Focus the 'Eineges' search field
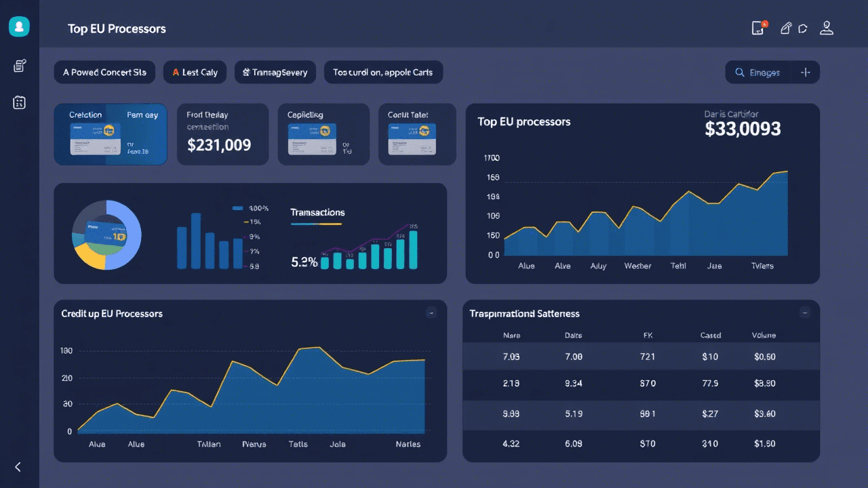The image size is (868, 488). point(758,73)
